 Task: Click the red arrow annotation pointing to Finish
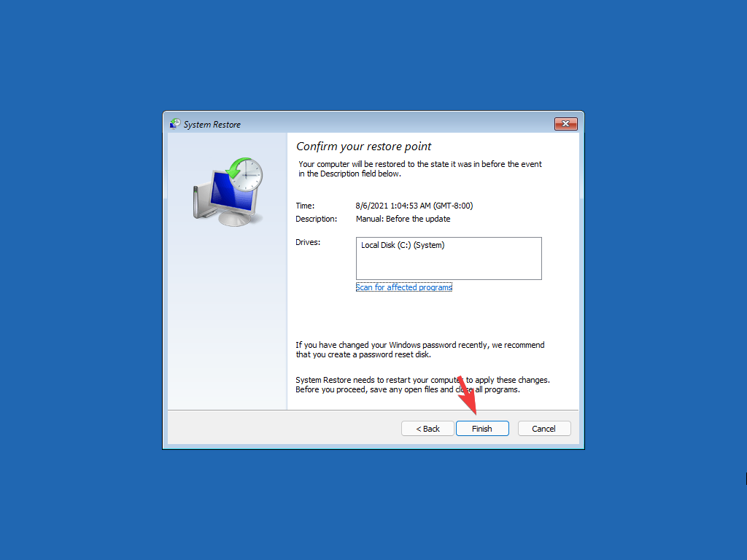467,394
